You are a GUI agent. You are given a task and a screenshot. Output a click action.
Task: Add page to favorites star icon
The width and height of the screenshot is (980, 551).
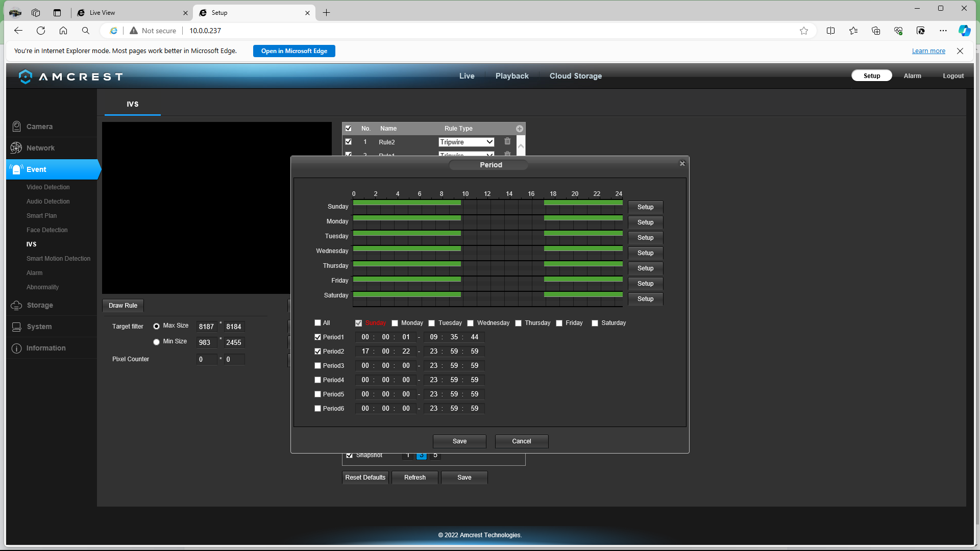coord(804,31)
